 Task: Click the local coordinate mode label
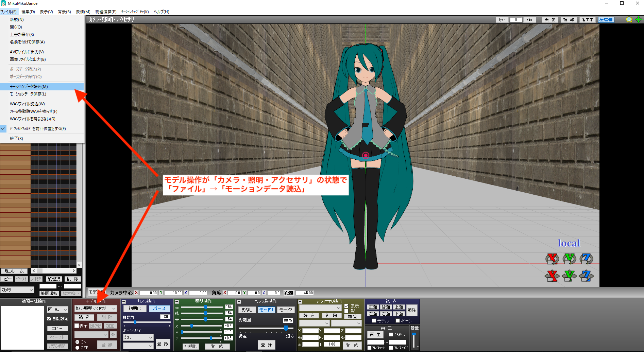click(x=569, y=243)
